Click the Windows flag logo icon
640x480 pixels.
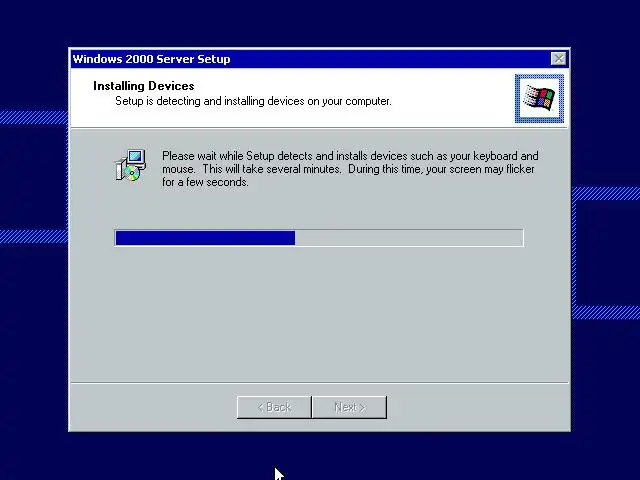click(539, 98)
